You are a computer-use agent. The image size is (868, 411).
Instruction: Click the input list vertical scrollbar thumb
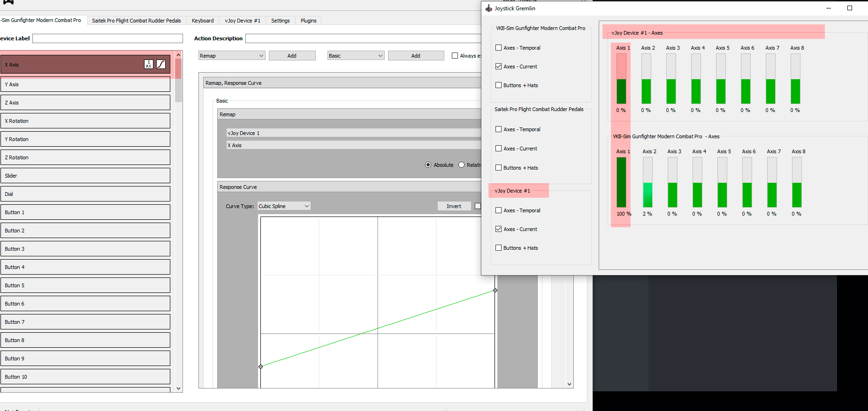point(178,81)
